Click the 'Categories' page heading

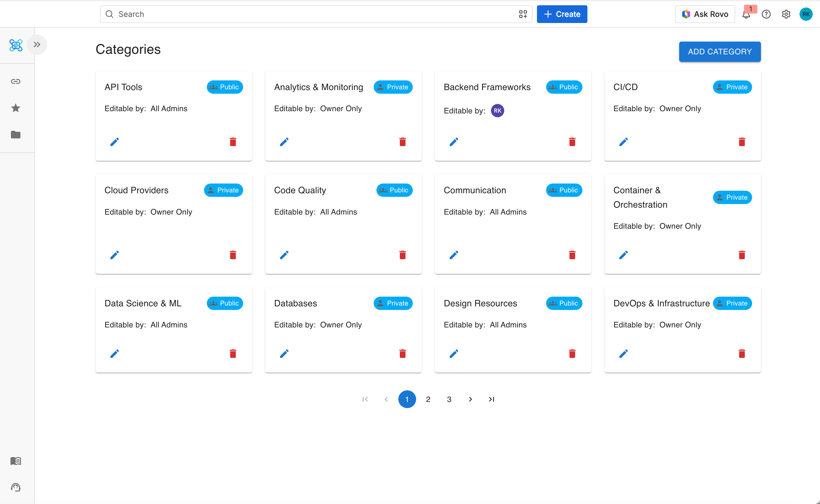pos(128,49)
